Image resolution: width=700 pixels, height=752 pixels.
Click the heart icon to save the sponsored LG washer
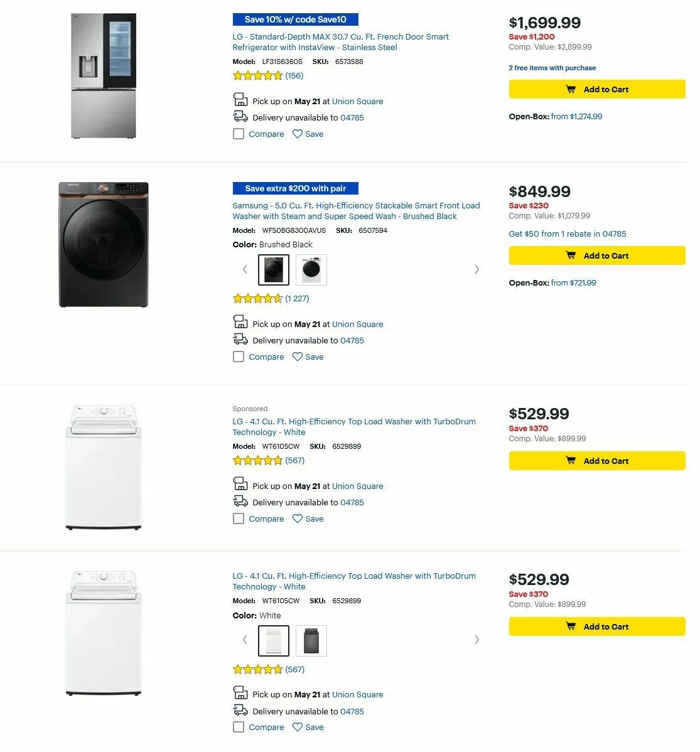297,518
